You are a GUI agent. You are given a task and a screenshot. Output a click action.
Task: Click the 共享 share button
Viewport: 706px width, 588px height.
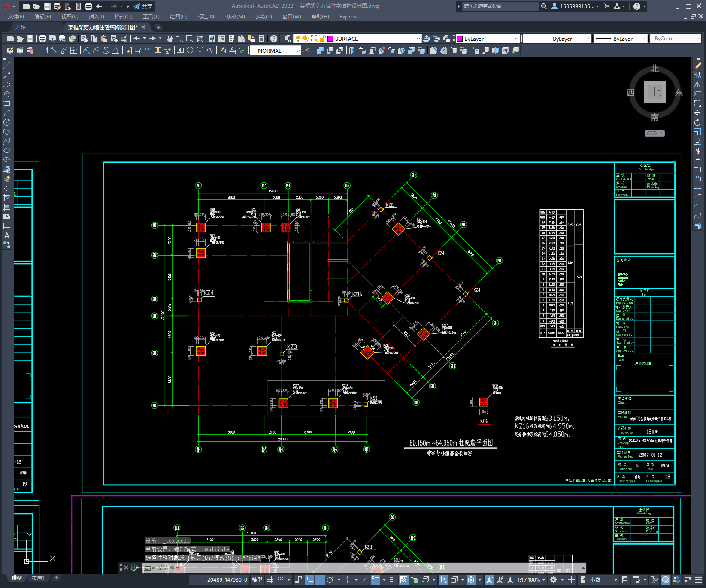[x=143, y=6]
